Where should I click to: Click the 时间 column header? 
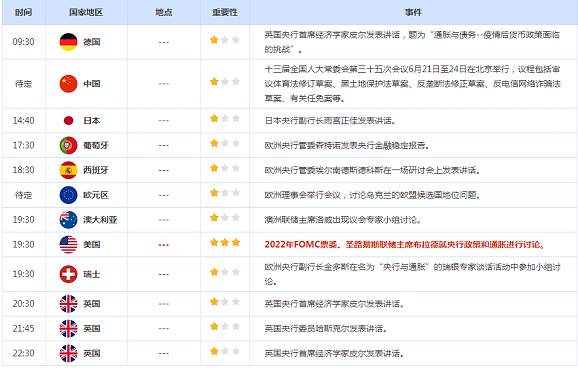[x=24, y=12]
